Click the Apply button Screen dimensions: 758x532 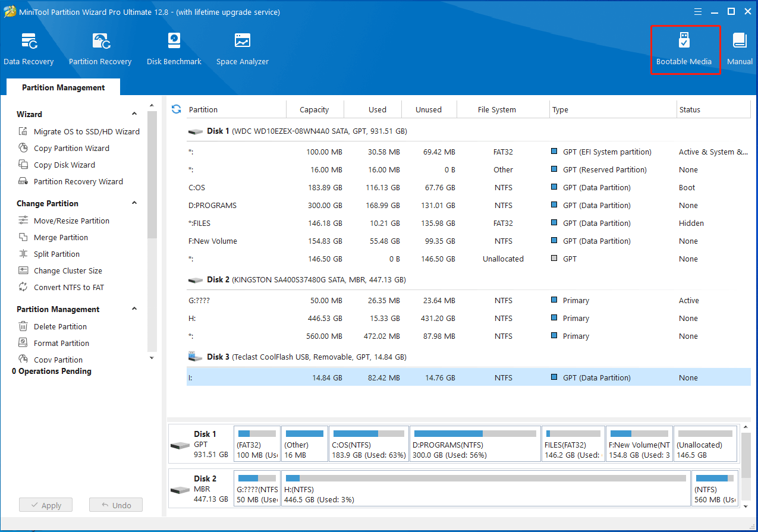click(x=45, y=505)
